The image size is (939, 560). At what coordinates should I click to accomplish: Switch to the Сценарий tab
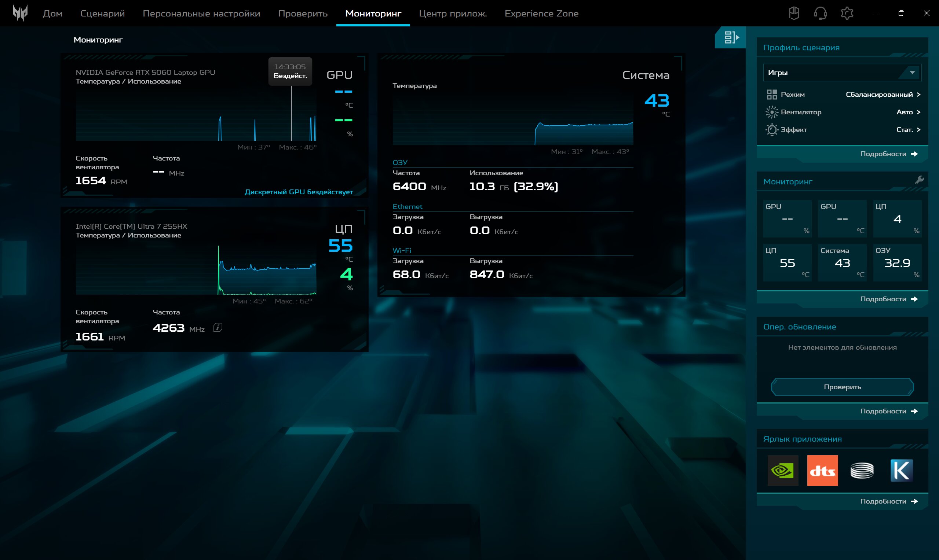(102, 14)
